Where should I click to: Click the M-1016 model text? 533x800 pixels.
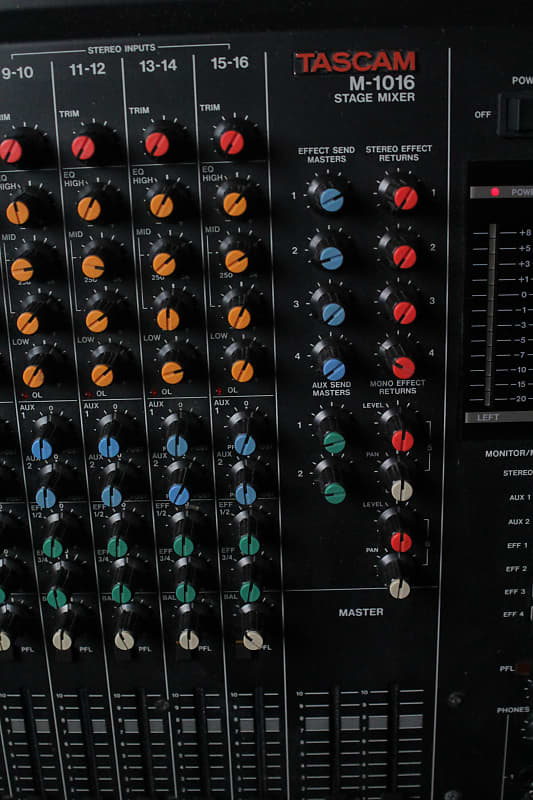click(382, 83)
